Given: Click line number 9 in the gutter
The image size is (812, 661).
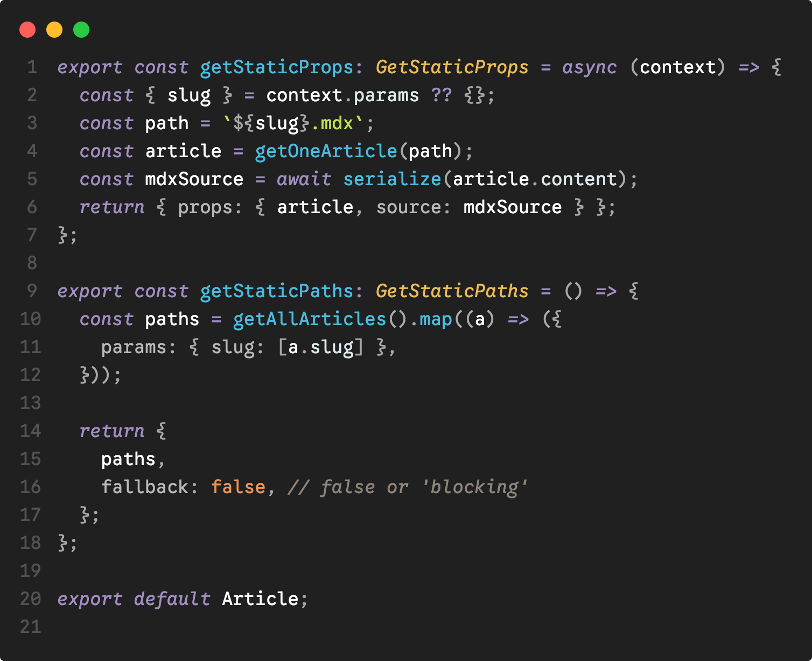Looking at the screenshot, I should point(32,291).
